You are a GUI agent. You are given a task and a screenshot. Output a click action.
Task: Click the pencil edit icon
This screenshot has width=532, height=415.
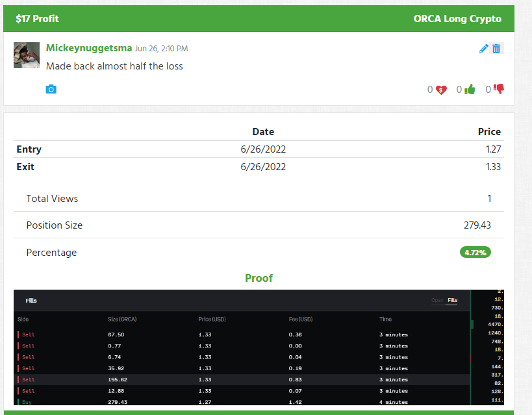tap(483, 49)
